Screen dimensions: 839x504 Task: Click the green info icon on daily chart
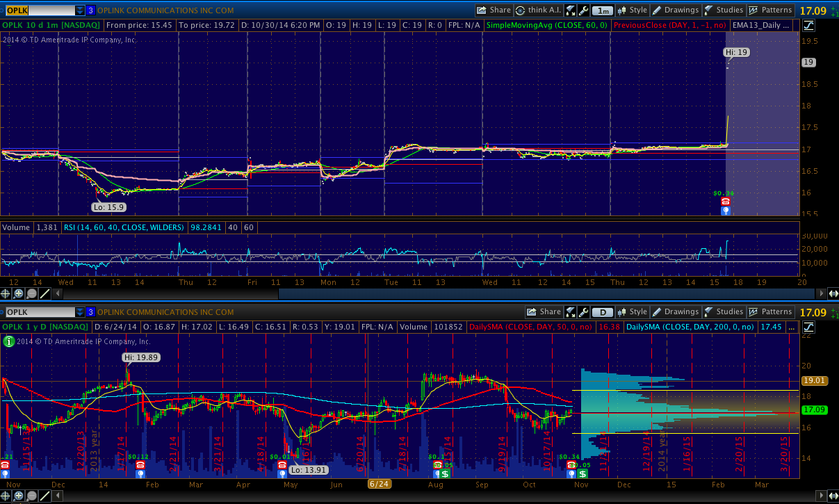click(x=8, y=341)
